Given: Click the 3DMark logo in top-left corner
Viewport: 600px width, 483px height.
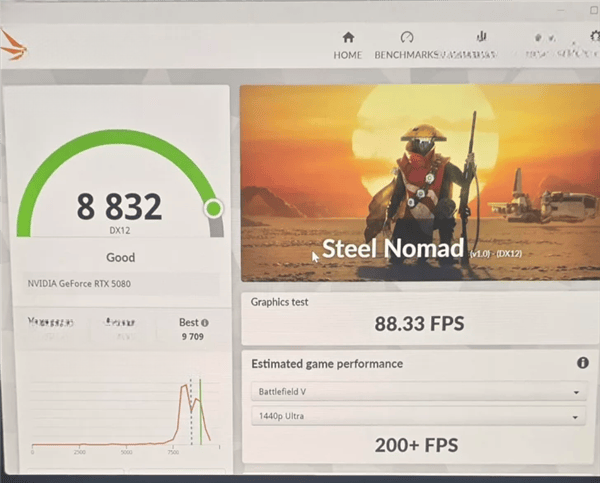Looking at the screenshot, I should 13,46.
